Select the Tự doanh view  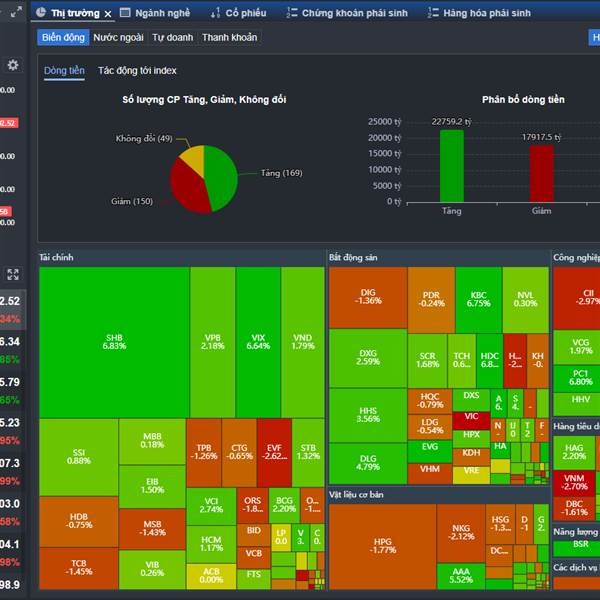173,38
